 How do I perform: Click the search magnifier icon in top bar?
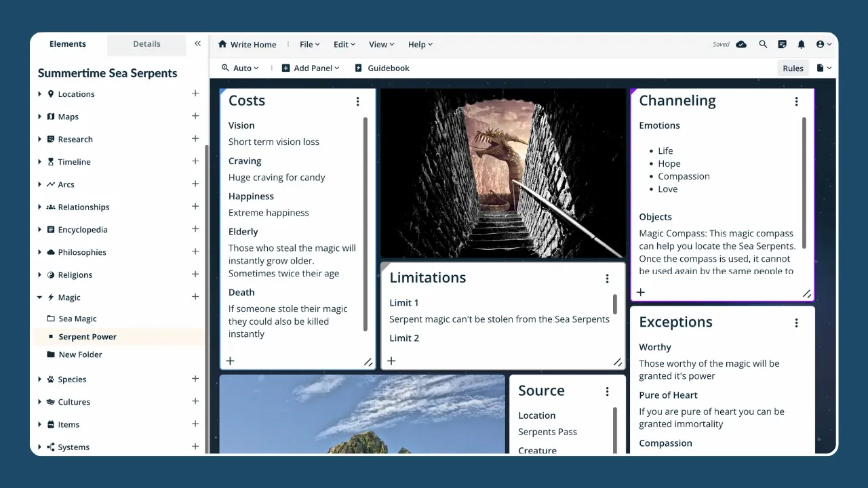(x=763, y=44)
